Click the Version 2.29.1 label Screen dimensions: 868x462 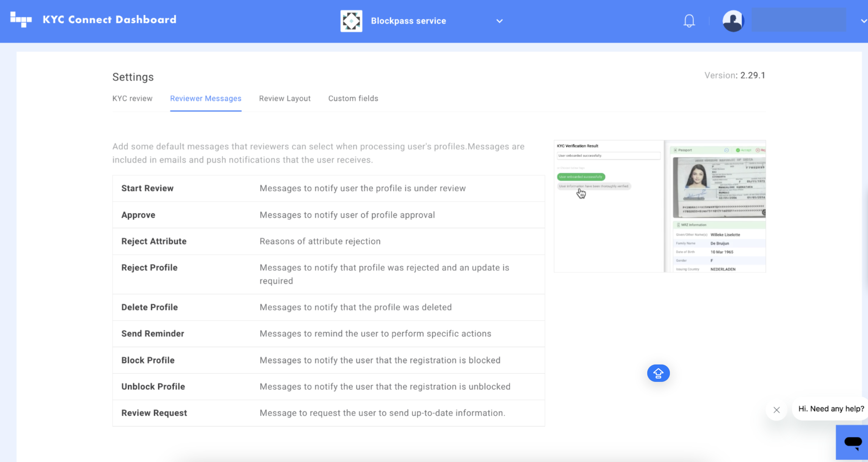(x=735, y=75)
